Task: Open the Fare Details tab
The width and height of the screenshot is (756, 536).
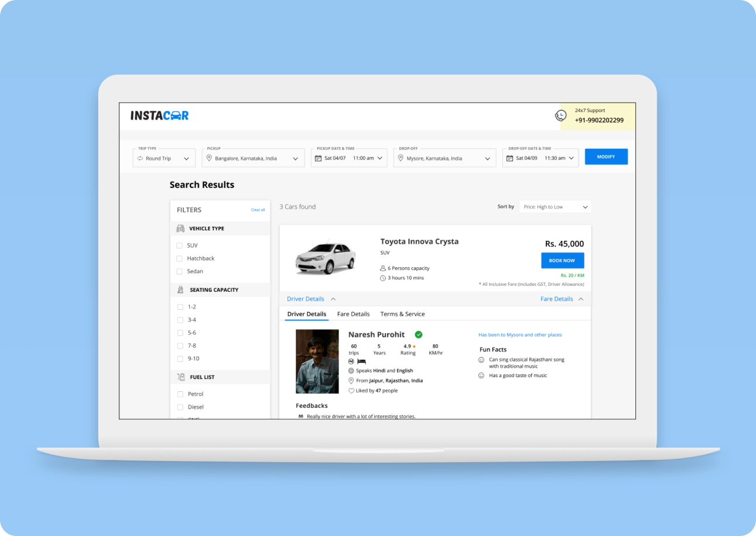Action: coord(353,314)
